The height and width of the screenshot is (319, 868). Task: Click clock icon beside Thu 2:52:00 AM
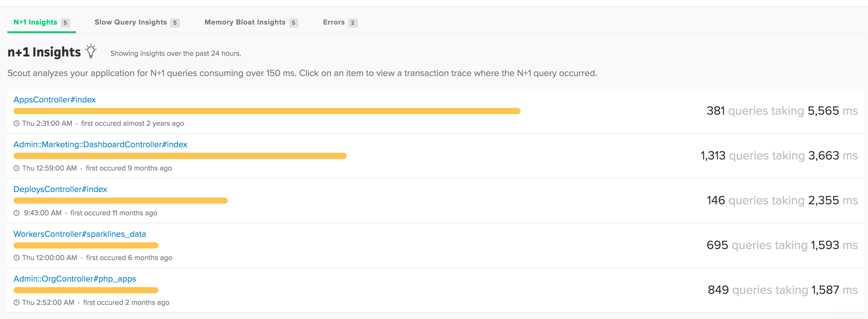pos(17,303)
